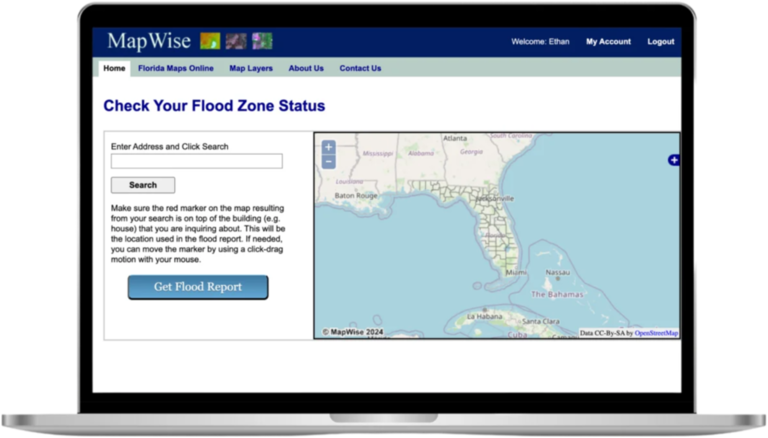Zoom out on the map with minus button
This screenshot has width=768, height=438.
(329, 162)
